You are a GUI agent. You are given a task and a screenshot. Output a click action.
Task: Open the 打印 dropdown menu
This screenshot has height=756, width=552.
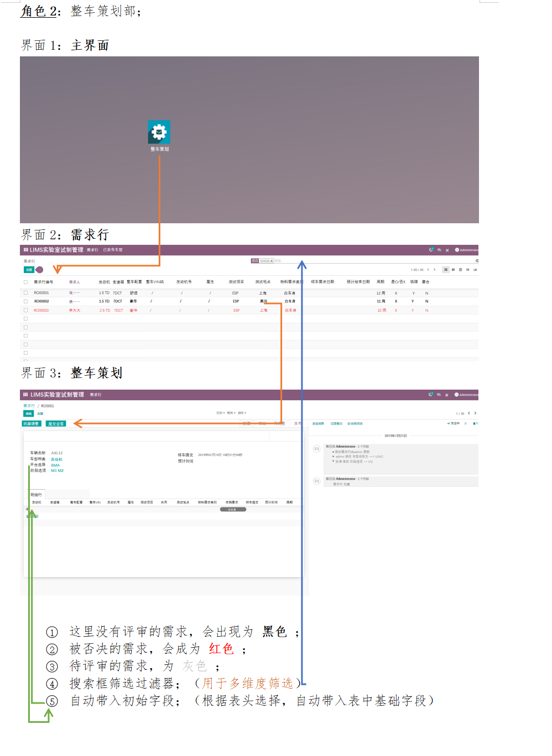220,413
